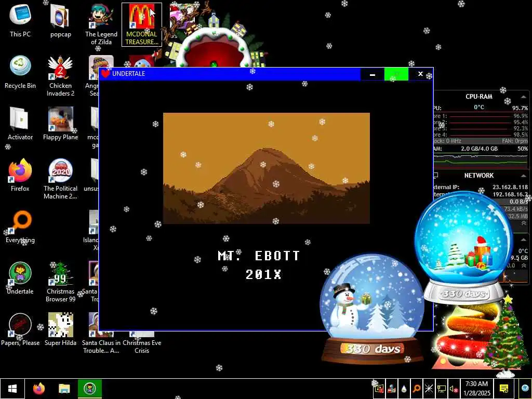Launch Christmas Browser 99 from desktop
Viewport: 532px width, 399px height.
60,282
